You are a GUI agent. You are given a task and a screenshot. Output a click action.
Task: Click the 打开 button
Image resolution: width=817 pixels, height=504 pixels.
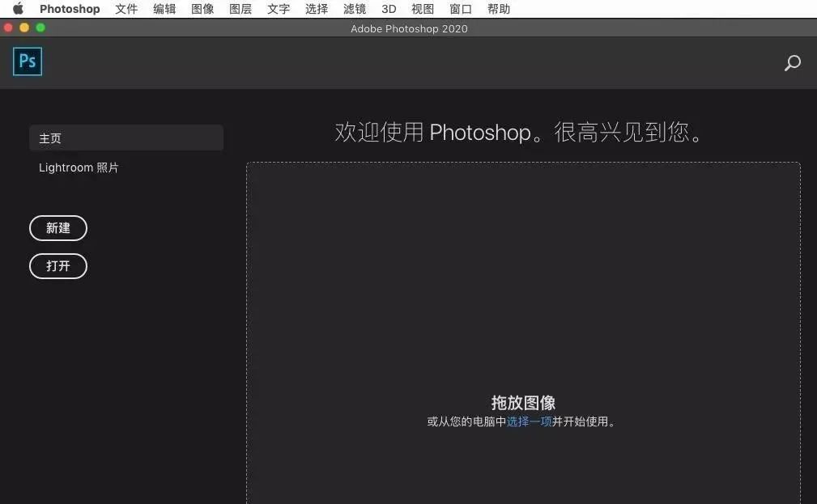click(58, 266)
